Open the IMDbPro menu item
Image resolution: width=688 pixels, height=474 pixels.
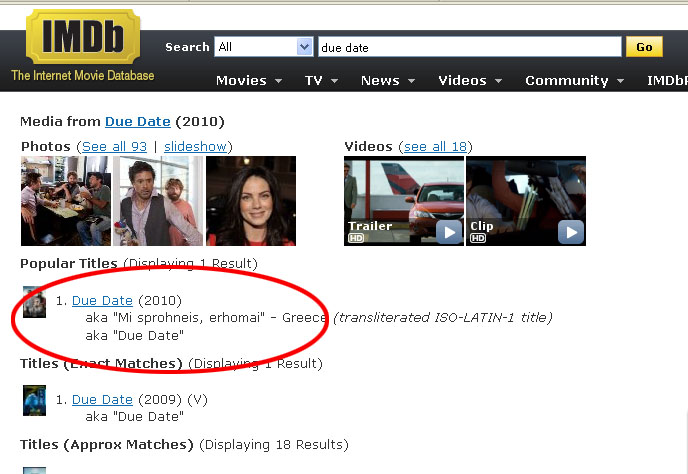coord(667,80)
